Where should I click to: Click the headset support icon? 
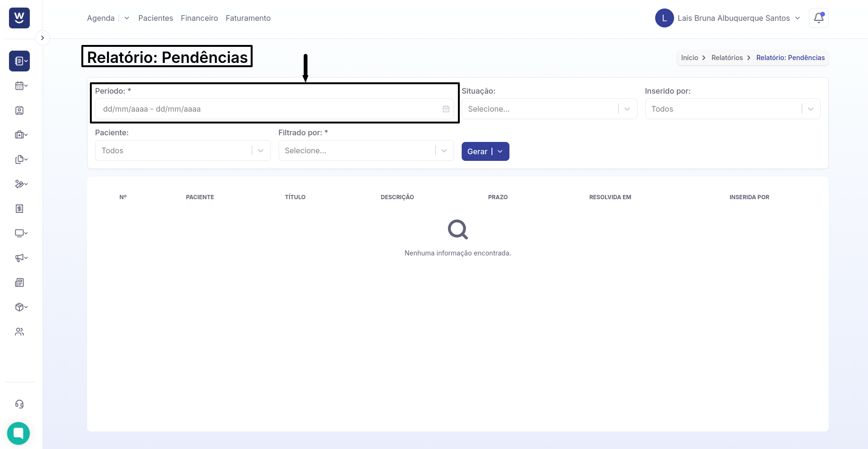[19, 404]
